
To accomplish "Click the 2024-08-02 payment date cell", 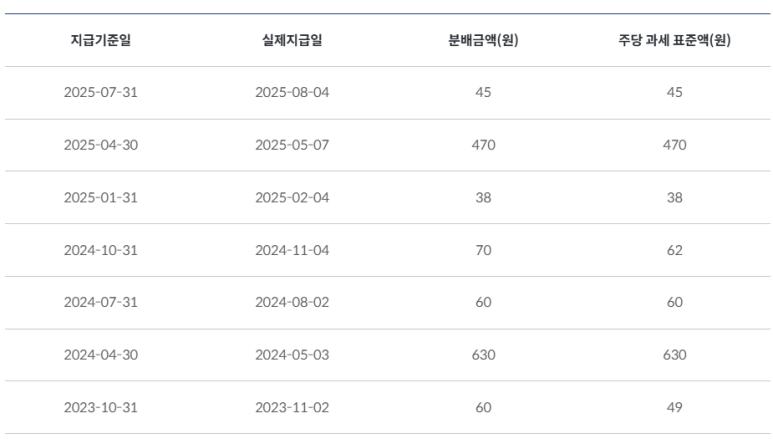I will click(x=292, y=302).
